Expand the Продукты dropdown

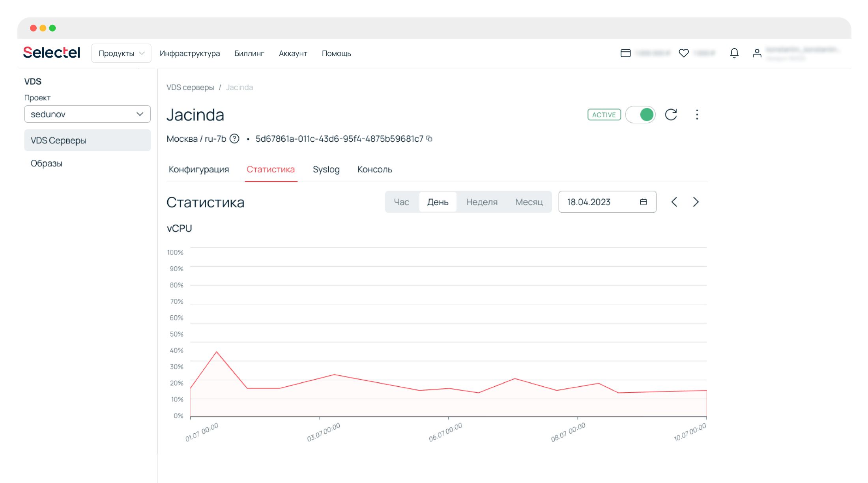(x=121, y=53)
